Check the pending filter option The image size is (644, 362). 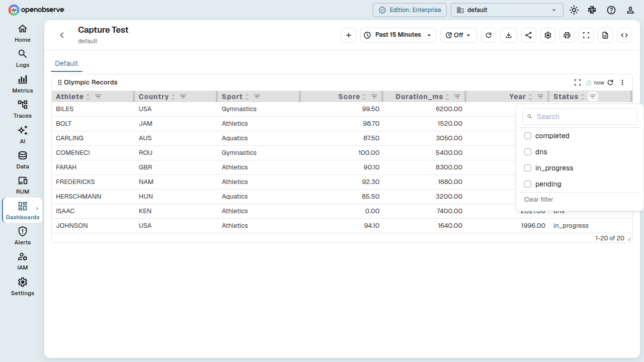528,184
